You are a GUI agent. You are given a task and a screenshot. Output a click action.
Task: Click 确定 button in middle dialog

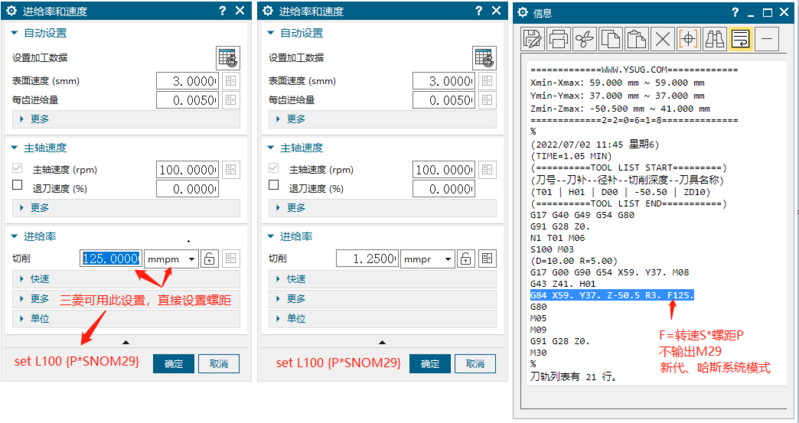(430, 364)
